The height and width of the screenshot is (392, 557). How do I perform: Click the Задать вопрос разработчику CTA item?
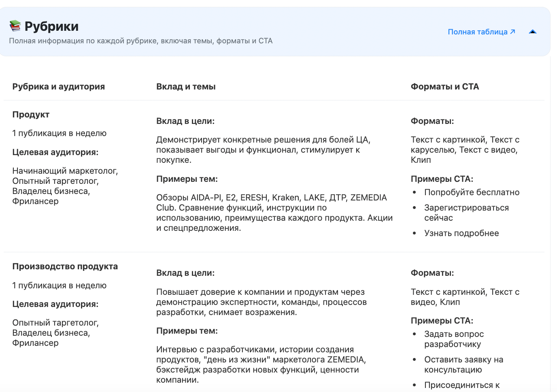pos(454,339)
